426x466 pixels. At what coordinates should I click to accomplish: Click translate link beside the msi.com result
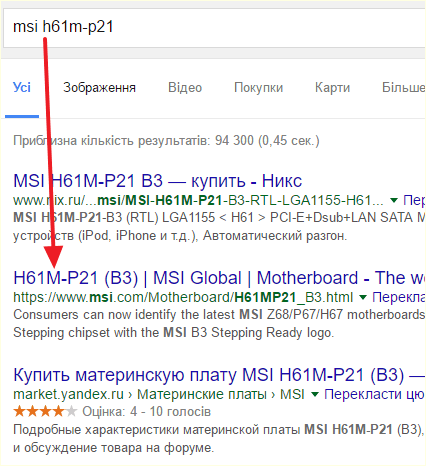click(399, 297)
